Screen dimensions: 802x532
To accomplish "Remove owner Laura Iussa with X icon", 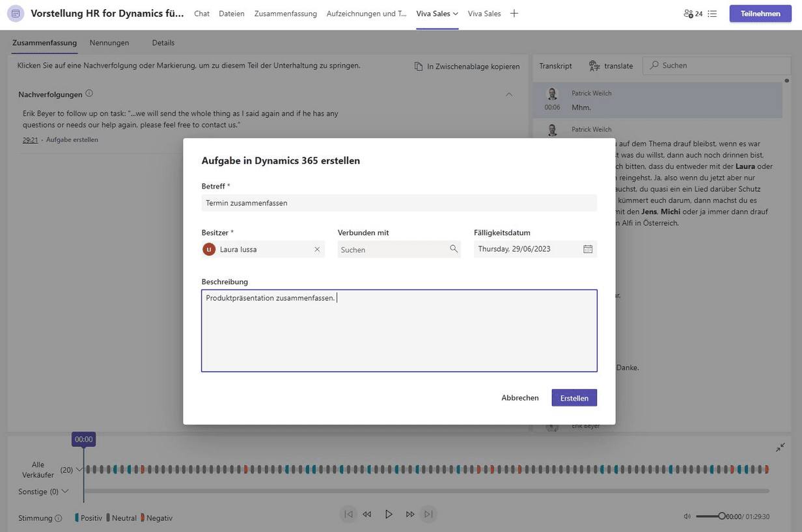I will coord(317,249).
